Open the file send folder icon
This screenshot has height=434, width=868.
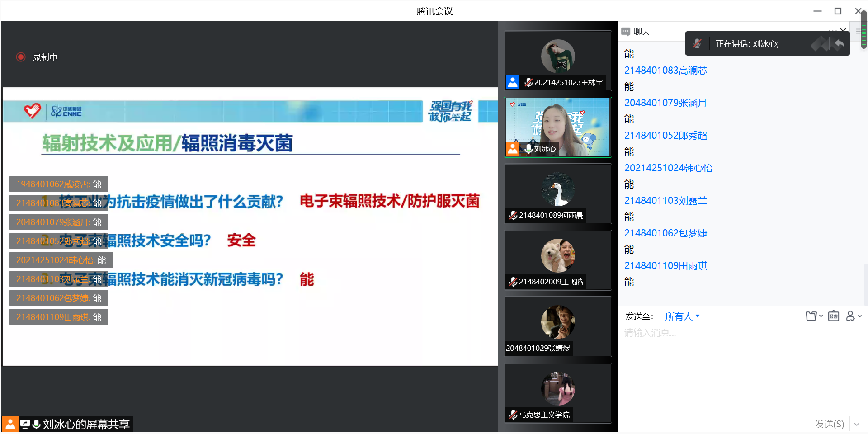811,316
